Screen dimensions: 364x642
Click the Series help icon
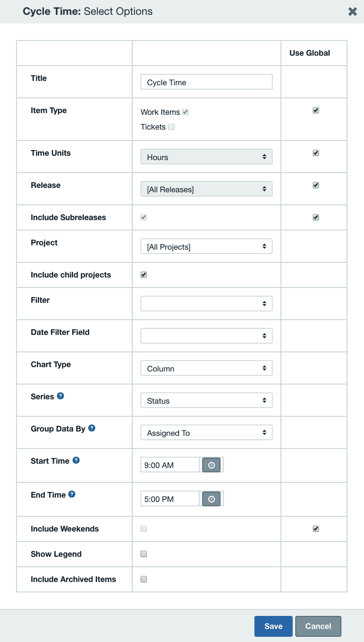coord(60,396)
